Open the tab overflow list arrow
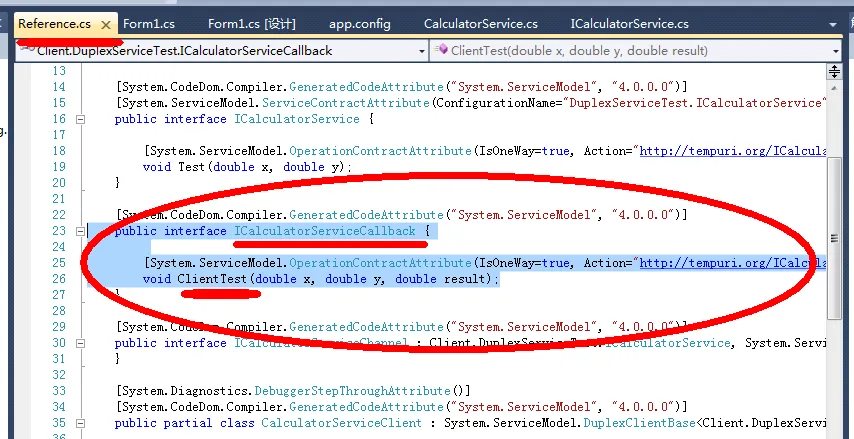854x439 pixels. (x=833, y=23)
